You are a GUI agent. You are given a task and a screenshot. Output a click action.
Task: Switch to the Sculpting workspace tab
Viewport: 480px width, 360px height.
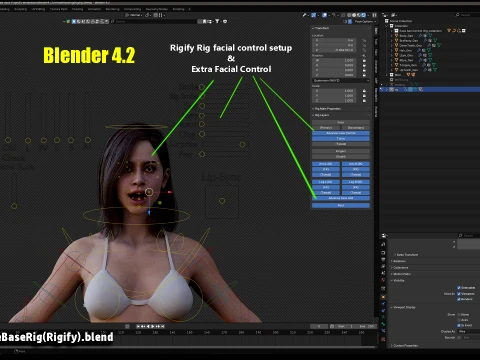coord(20,9)
